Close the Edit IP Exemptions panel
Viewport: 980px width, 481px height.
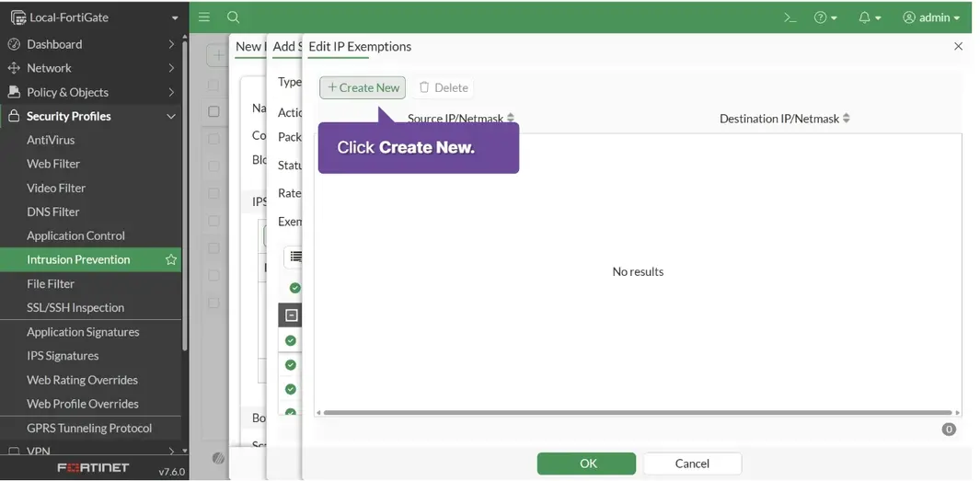click(x=958, y=46)
